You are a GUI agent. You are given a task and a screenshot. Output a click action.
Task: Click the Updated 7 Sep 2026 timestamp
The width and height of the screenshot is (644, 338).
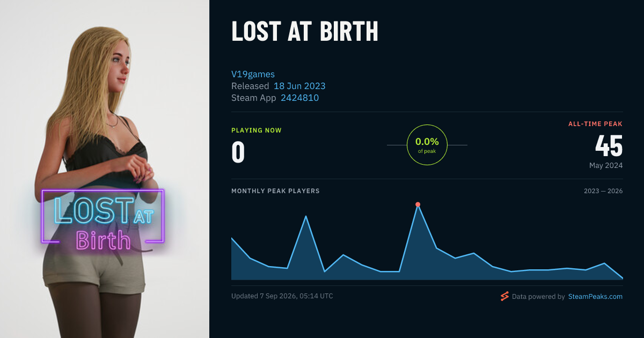tap(282, 296)
